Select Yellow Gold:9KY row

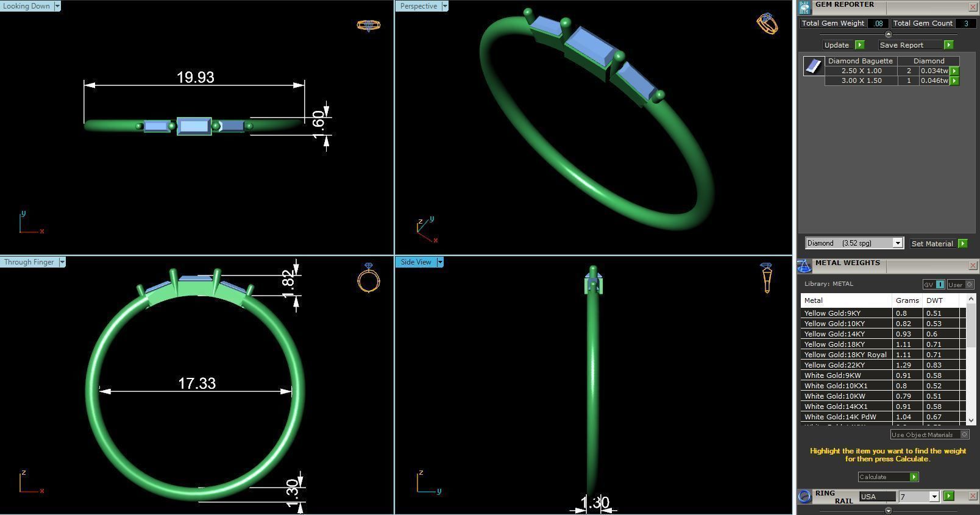pos(883,313)
